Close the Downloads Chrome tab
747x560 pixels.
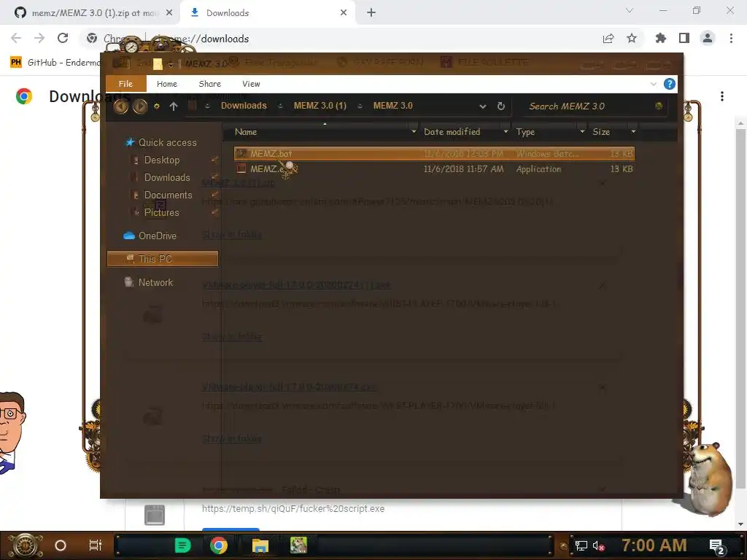tap(344, 13)
